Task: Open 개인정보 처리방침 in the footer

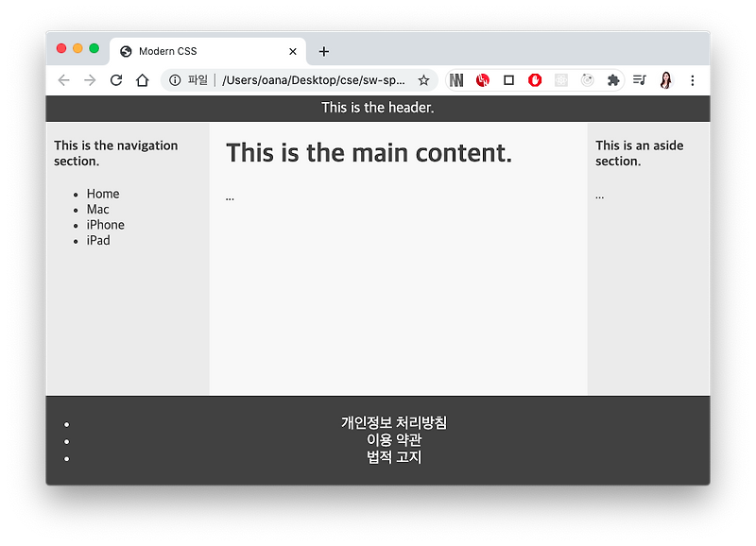Action: [x=393, y=424]
